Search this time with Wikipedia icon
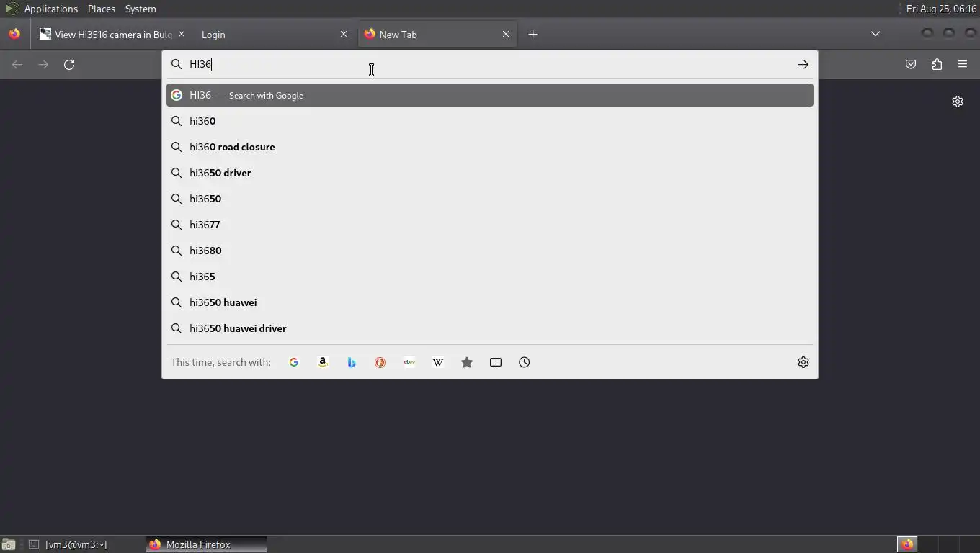 pos(438,362)
